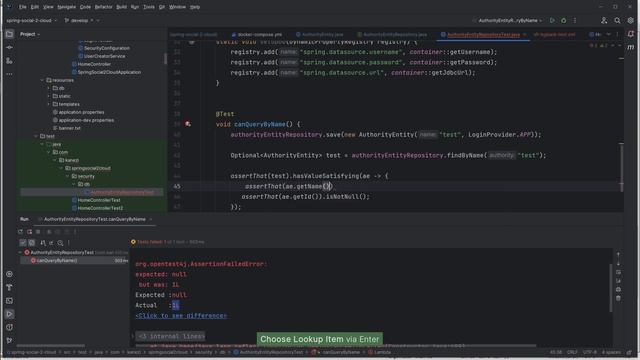The image size is (640, 360).
Task: Toggle sort tests alphabetically button
Action: (43, 243)
